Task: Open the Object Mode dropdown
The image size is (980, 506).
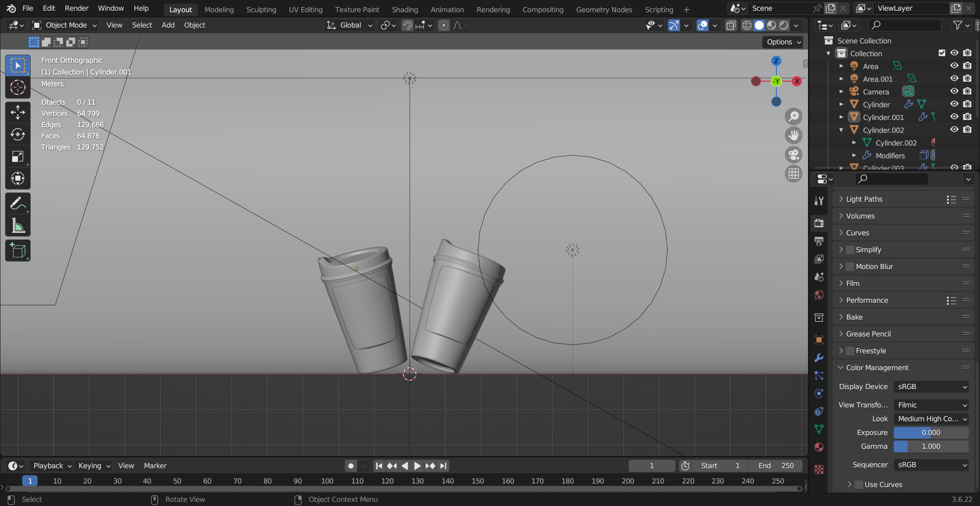Action: click(x=64, y=25)
